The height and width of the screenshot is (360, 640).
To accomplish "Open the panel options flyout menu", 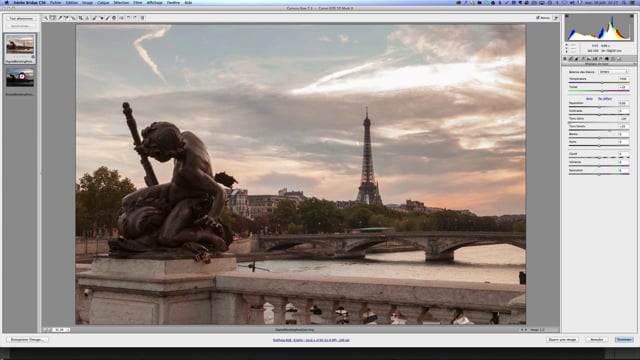I will [x=635, y=64].
